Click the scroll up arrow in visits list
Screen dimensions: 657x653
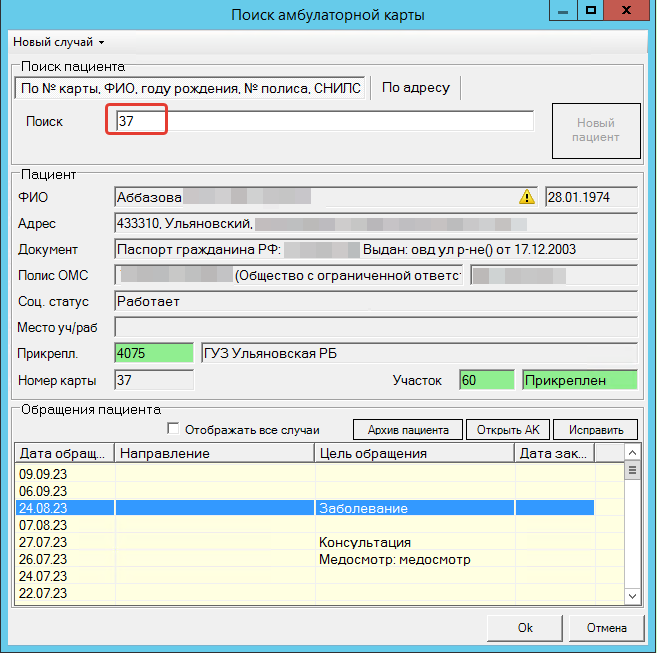[x=631, y=453]
